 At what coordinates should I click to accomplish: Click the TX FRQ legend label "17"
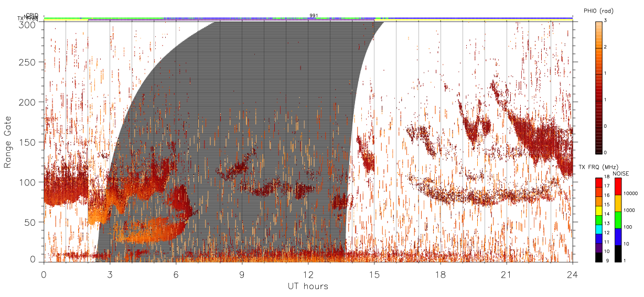[x=607, y=186]
